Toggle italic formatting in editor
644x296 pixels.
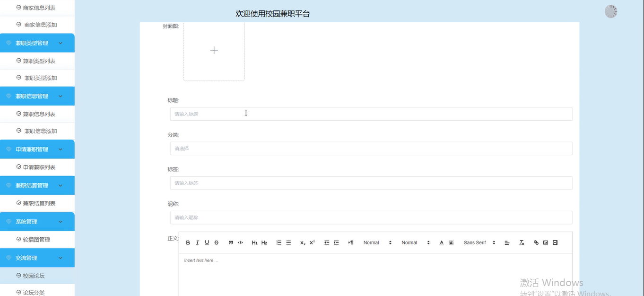197,242
